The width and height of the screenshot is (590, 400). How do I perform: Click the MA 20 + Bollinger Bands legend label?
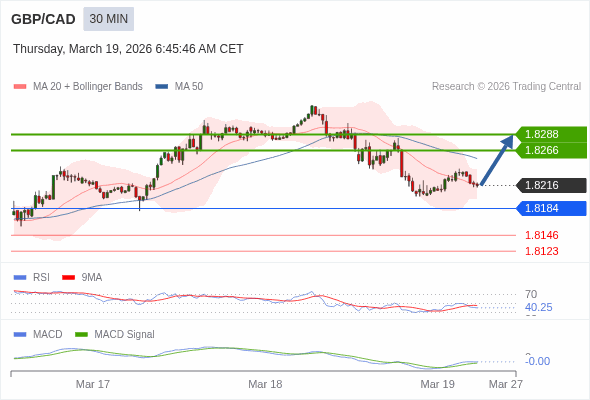coord(88,87)
